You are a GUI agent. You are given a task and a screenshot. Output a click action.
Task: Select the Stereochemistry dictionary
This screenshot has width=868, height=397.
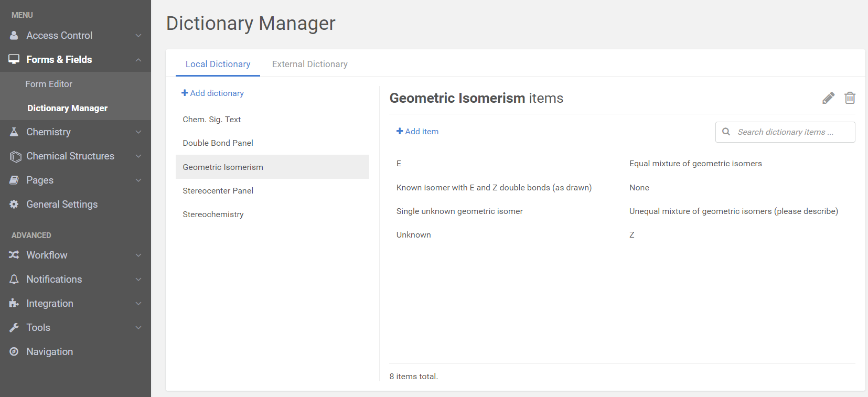click(272, 214)
